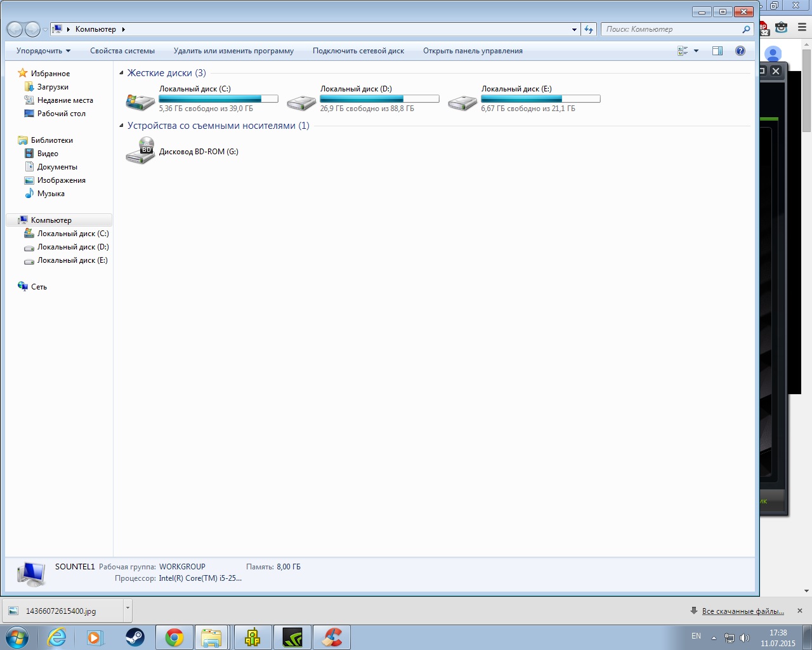Click the Windows Explorer taskbar button
The height and width of the screenshot is (650, 812).
point(211,637)
